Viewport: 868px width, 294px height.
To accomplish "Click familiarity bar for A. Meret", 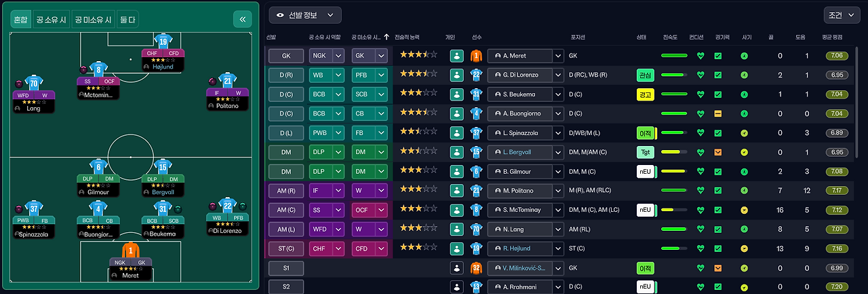I will point(673,56).
